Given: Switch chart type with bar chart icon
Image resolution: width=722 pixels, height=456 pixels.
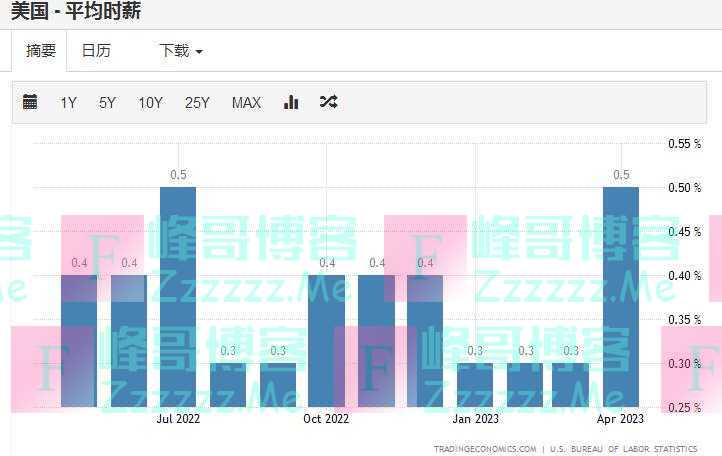Looking at the screenshot, I should pos(291,102).
